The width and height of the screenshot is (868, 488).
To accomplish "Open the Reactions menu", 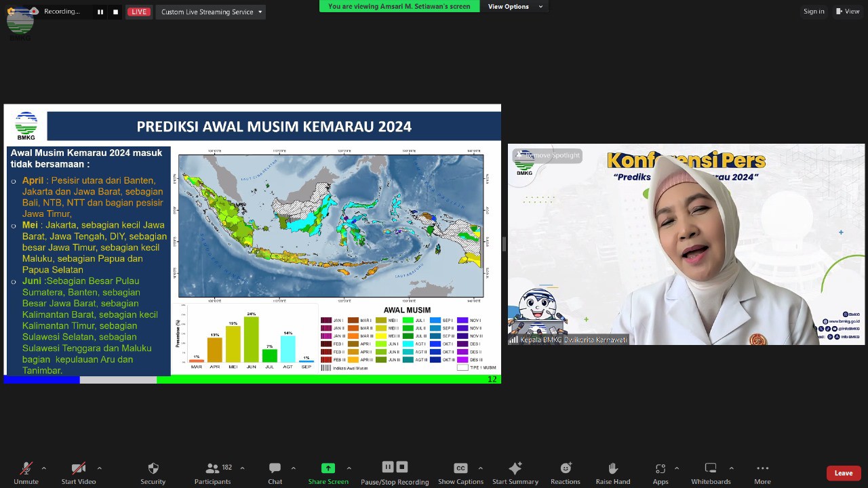I will point(565,469).
